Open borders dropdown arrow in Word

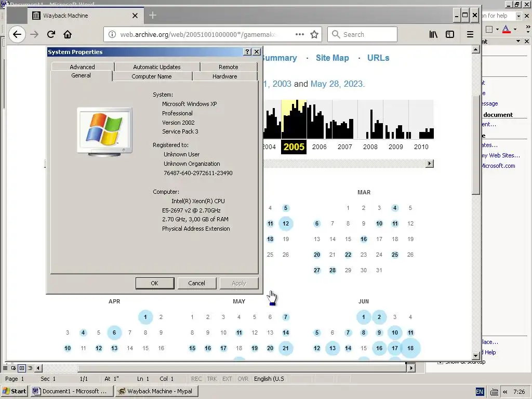(497, 29)
